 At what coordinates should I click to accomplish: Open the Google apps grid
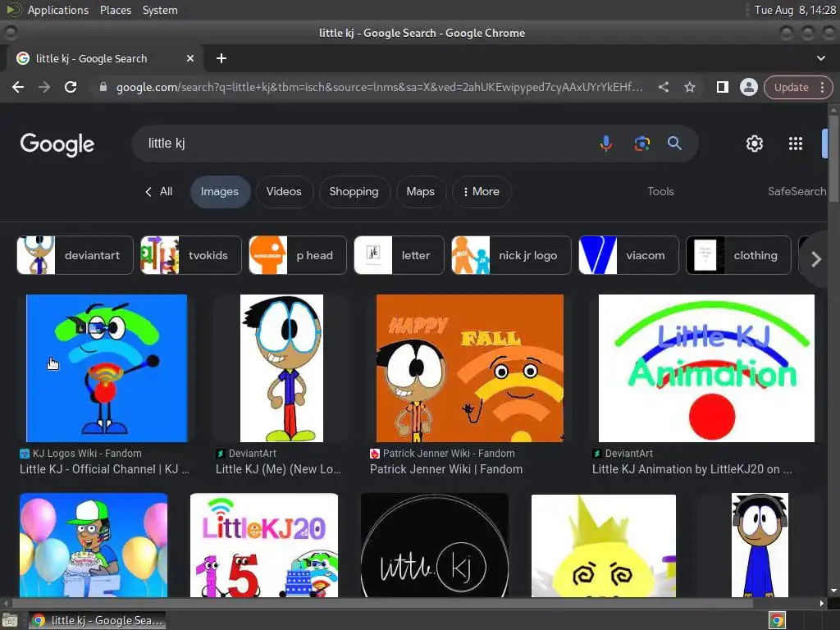click(796, 144)
